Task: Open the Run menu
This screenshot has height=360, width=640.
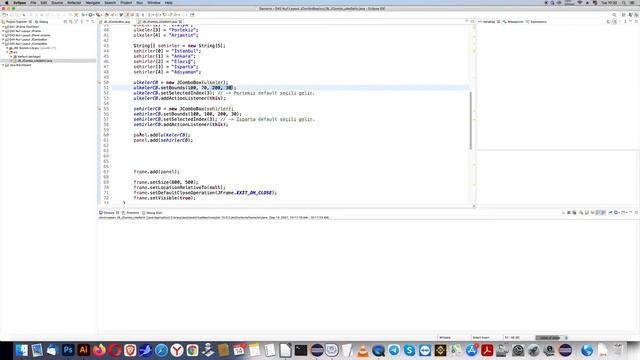Action: pos(140,2)
